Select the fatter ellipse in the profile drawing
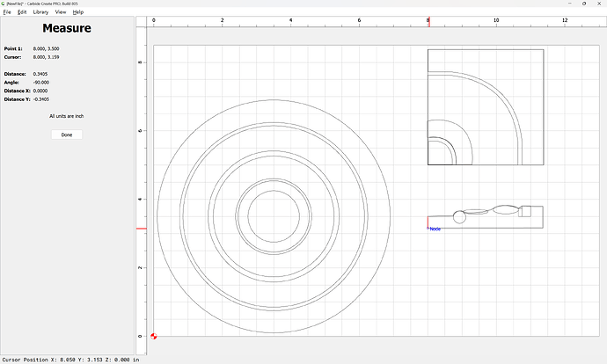 pyautogui.click(x=506, y=210)
